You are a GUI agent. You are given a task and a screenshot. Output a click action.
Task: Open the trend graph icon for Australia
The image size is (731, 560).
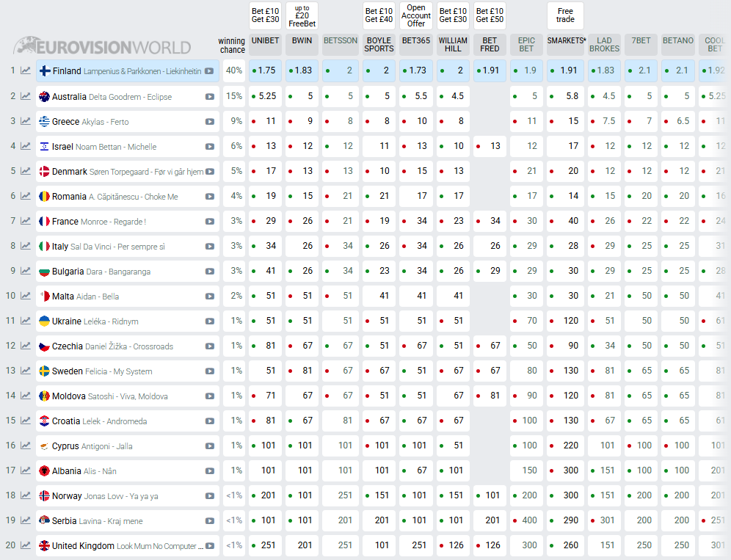tap(26, 96)
